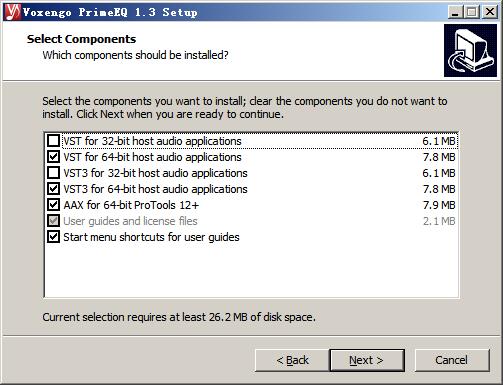Image resolution: width=503 pixels, height=385 pixels.
Task: Minimize the setup window
Action: [x=455, y=12]
